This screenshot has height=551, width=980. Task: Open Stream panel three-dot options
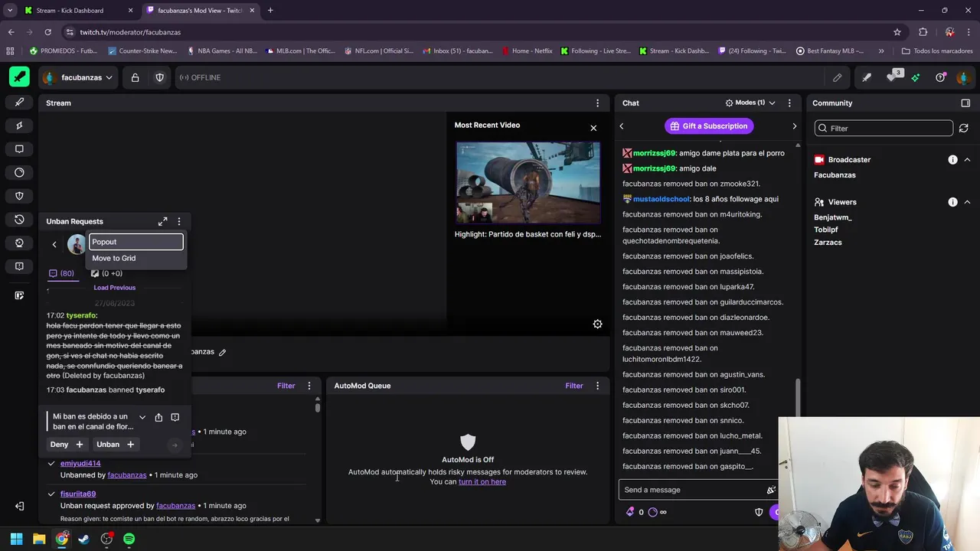pyautogui.click(x=598, y=103)
